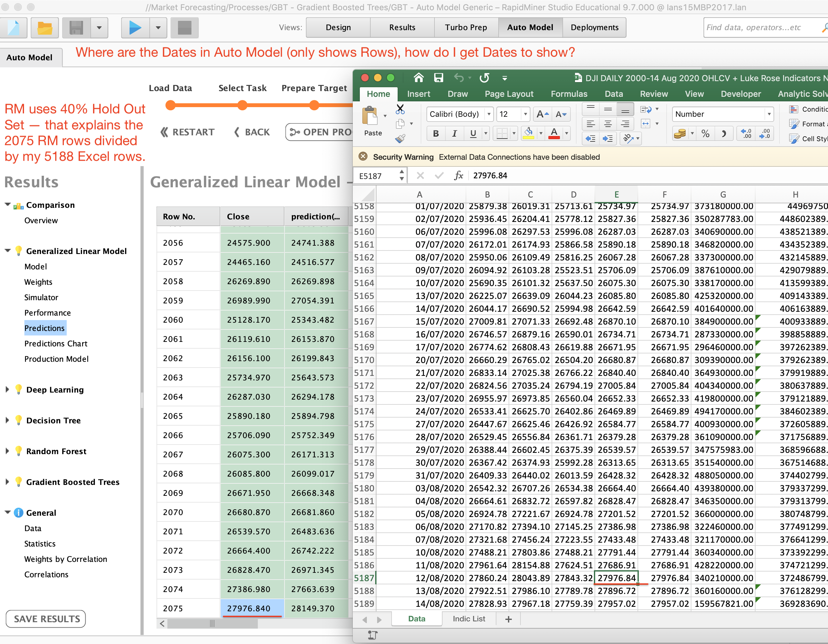Open the font name dropdown Calibri (Body)

[489, 114]
